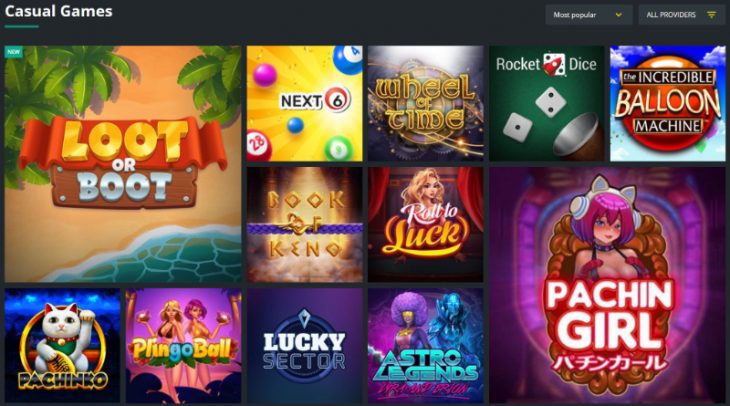Open Wheel of Time game tile

pyautogui.click(x=426, y=103)
